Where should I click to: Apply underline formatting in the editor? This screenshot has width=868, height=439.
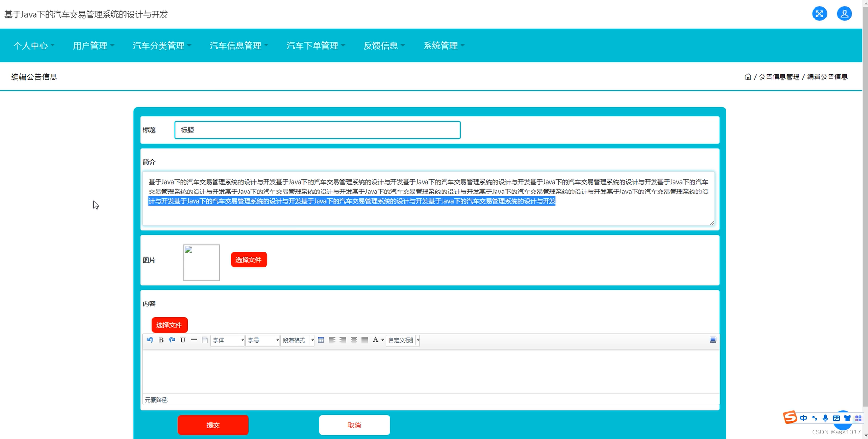click(182, 340)
